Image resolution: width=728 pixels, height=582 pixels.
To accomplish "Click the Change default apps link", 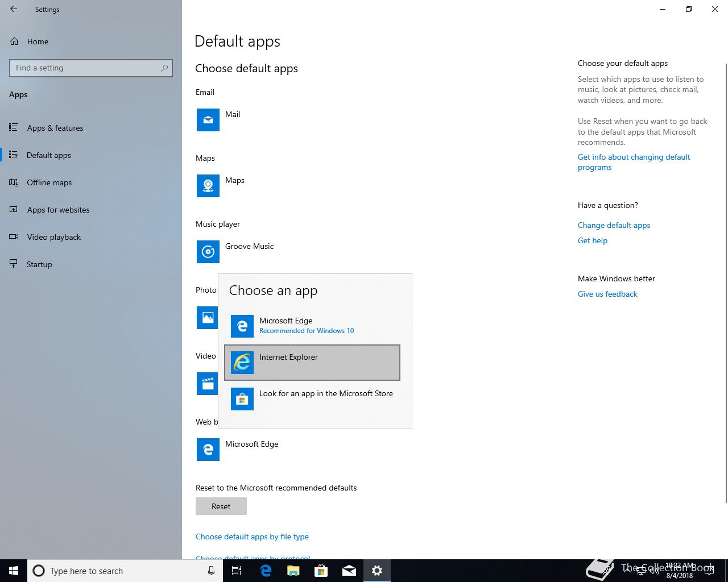I will (x=614, y=225).
